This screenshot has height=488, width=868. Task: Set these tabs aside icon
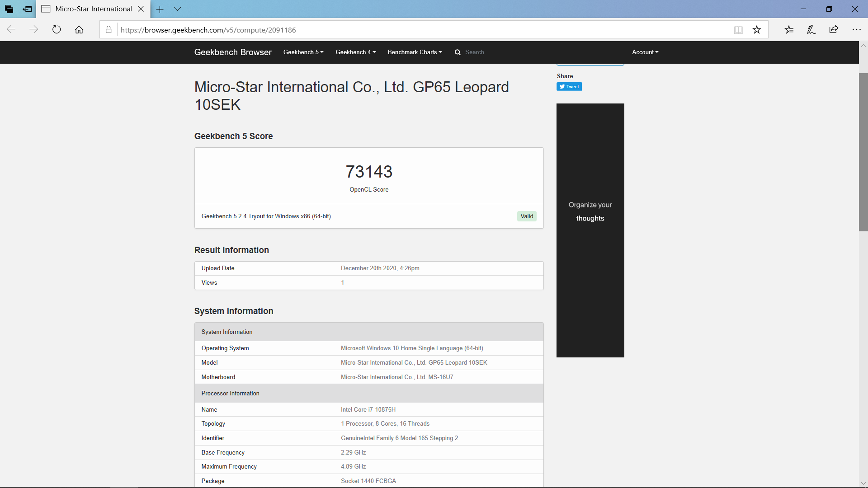click(x=27, y=9)
